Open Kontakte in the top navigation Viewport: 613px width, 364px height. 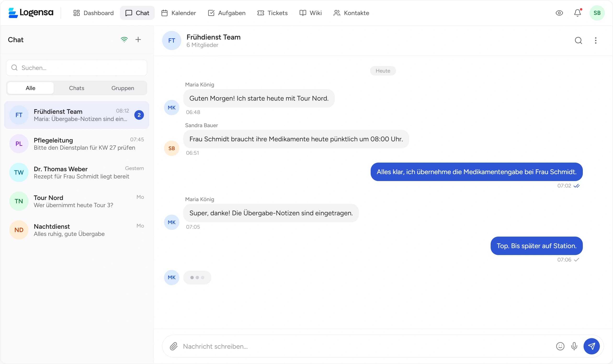point(351,13)
